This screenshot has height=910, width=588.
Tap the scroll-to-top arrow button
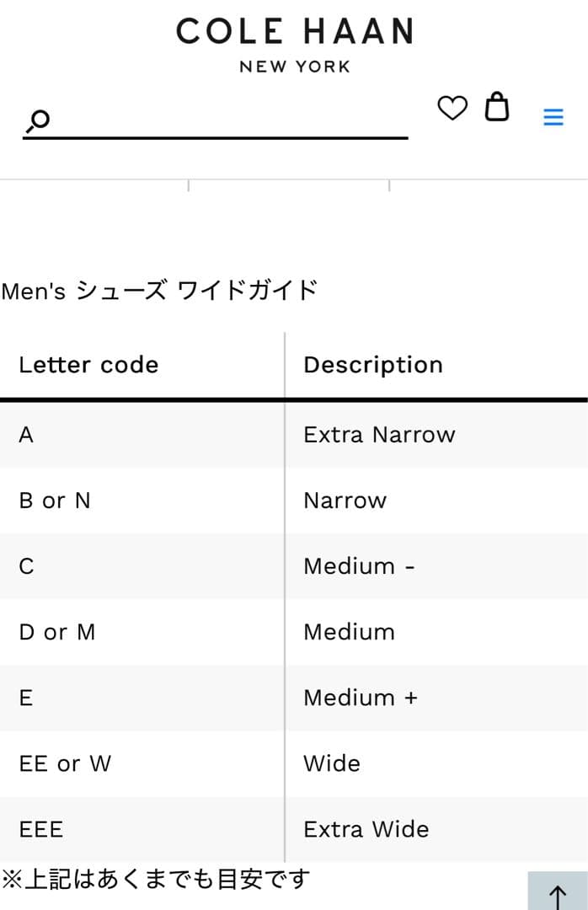point(558,893)
